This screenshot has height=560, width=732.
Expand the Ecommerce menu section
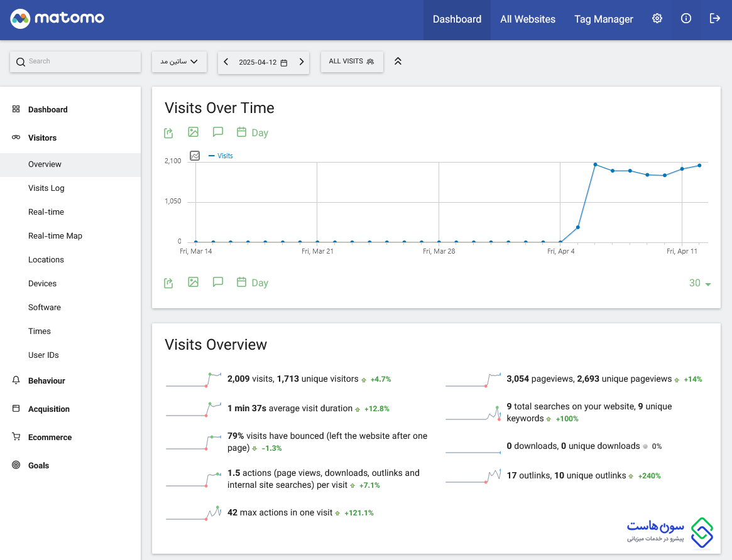(x=50, y=438)
